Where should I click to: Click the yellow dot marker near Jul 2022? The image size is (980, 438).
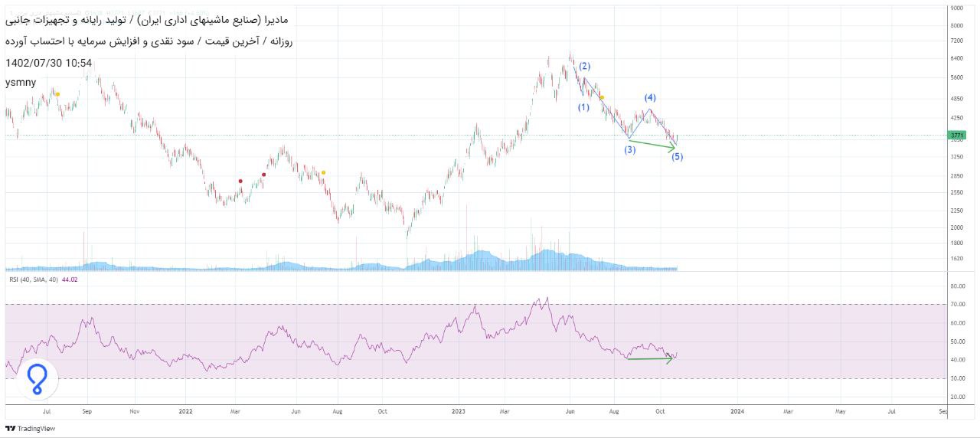(324, 172)
